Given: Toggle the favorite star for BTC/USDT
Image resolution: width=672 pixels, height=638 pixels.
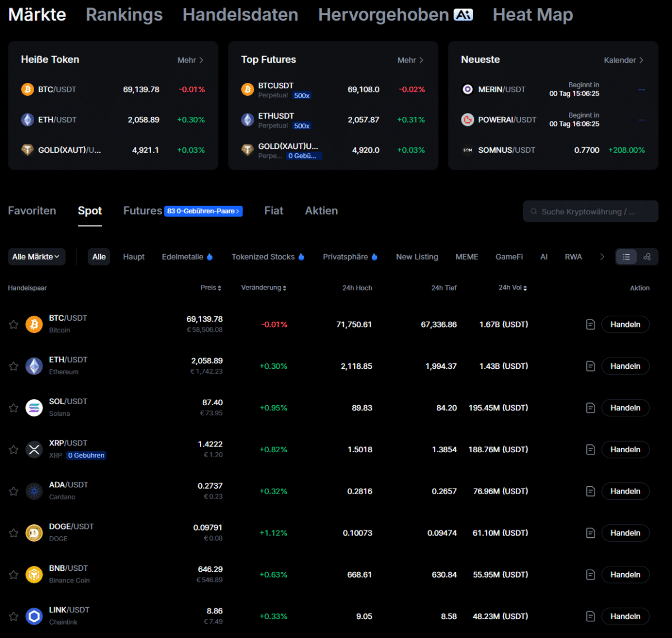Looking at the screenshot, I should click(13, 324).
